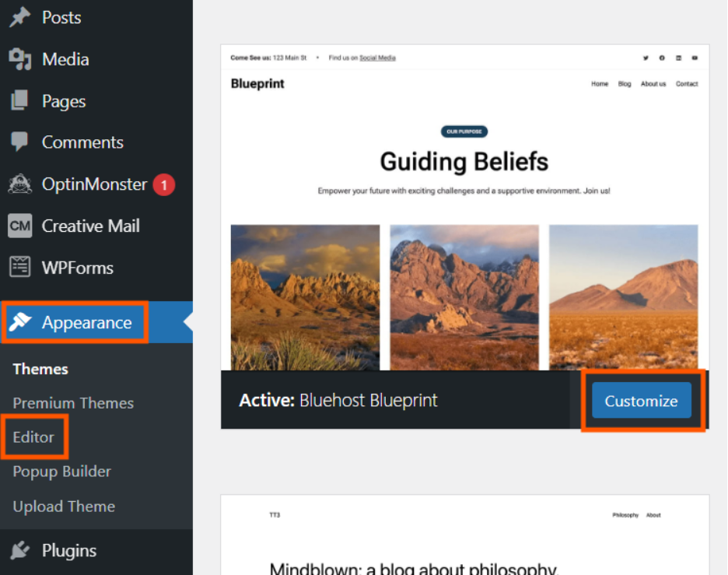Screen dimensions: 728x575
Task: Open the Themes submenu item
Action: (40, 369)
